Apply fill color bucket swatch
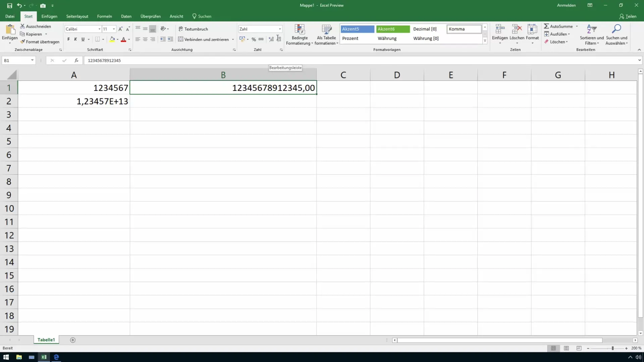Screen dimensions: 644x362 click(x=112, y=39)
